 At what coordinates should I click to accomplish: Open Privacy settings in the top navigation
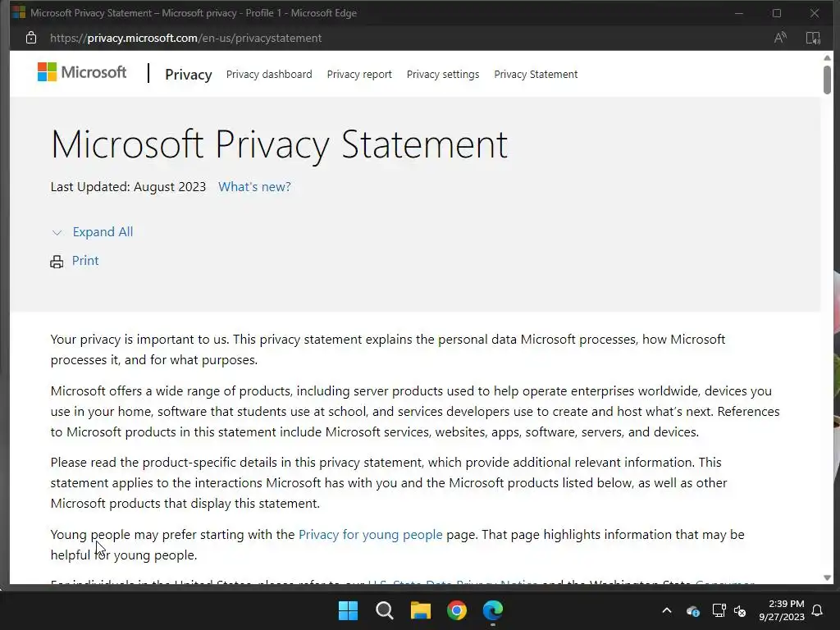(443, 75)
